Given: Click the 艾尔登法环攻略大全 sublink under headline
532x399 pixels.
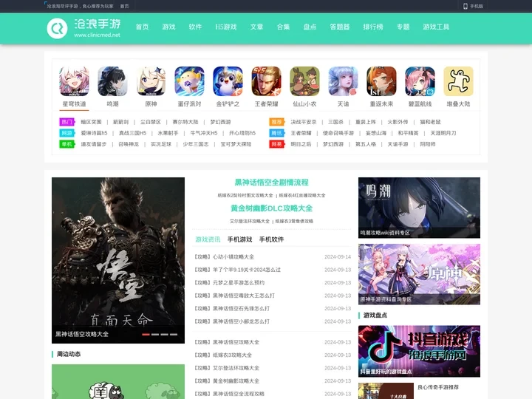Looking at the screenshot, I should click(x=250, y=221).
